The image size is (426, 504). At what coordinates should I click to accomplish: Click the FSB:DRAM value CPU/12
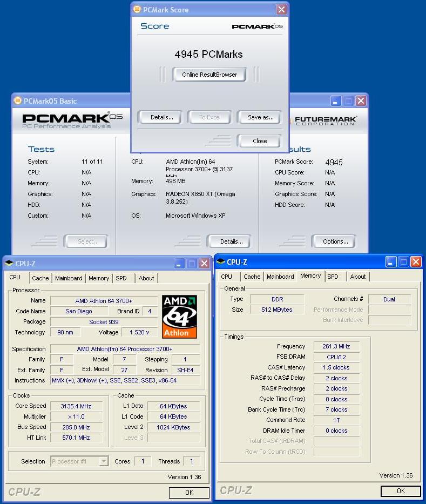coord(336,357)
